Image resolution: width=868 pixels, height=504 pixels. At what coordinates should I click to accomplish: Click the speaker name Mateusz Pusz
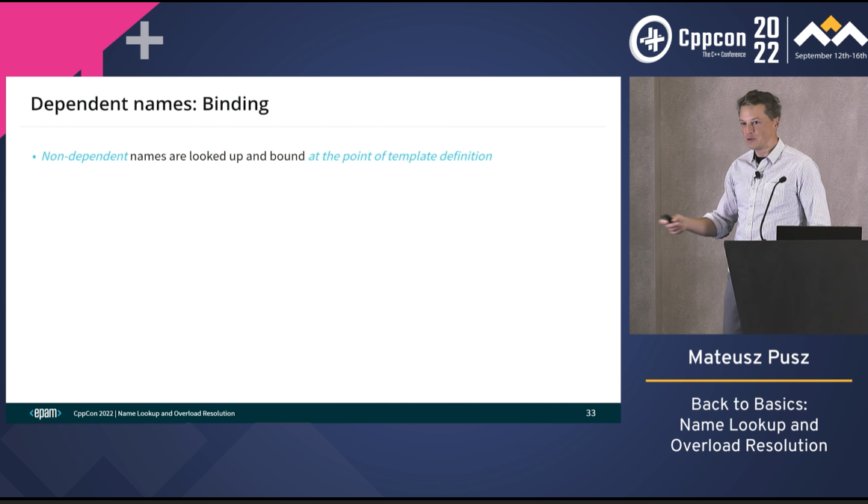tap(748, 357)
